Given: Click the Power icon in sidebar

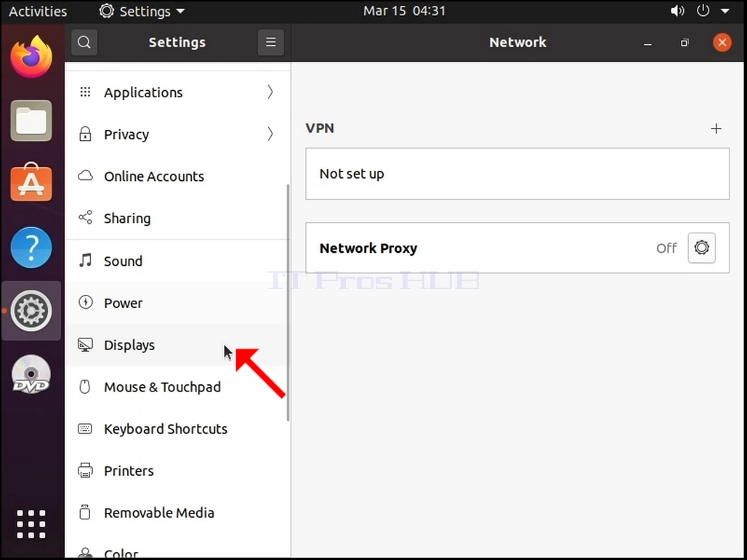Looking at the screenshot, I should 85,302.
